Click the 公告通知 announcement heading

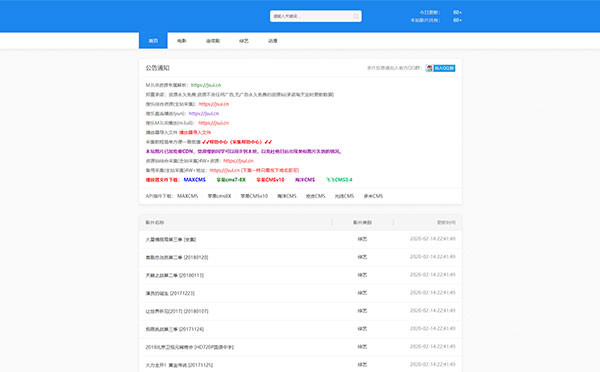pos(157,68)
